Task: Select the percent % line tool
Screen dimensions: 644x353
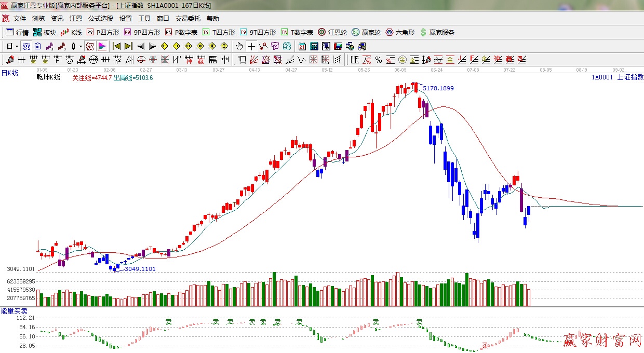Action: (379, 60)
